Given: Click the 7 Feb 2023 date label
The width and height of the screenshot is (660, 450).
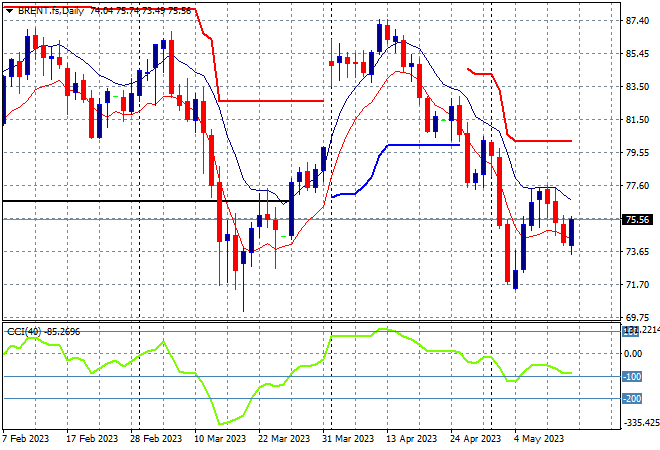Looking at the screenshot, I should point(26,439).
